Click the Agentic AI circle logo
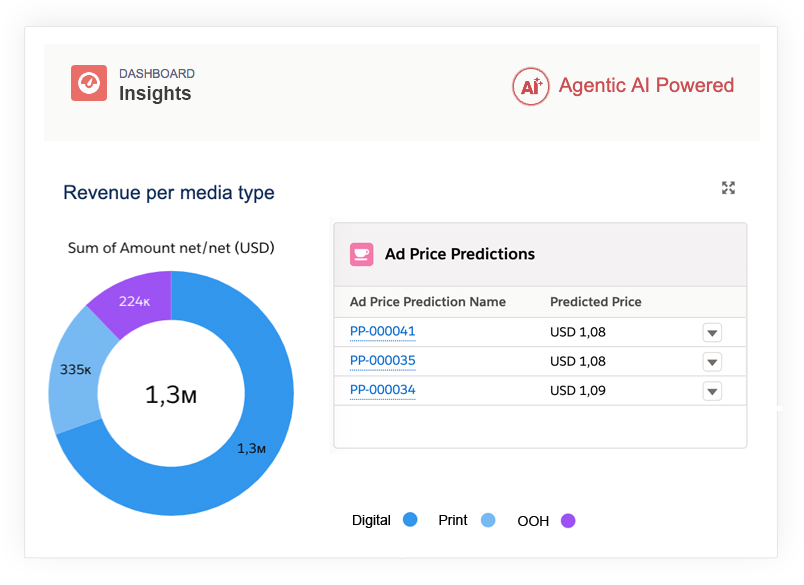The width and height of the screenshot is (804, 585). [x=531, y=86]
